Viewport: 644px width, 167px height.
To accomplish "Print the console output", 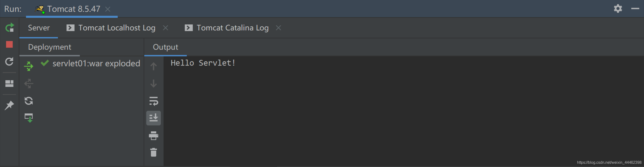I will pos(154,135).
